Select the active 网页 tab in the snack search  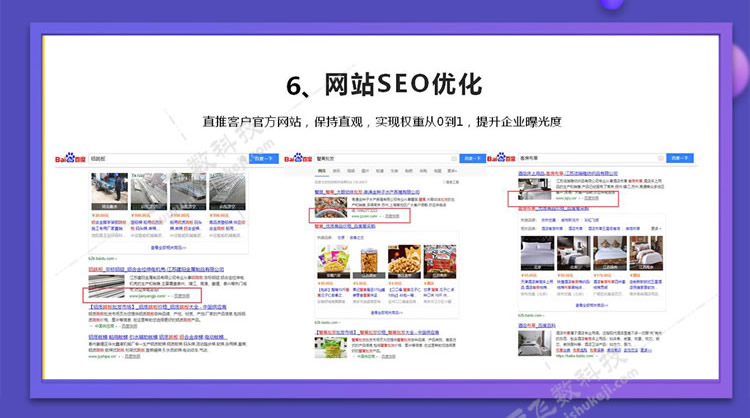(321, 171)
